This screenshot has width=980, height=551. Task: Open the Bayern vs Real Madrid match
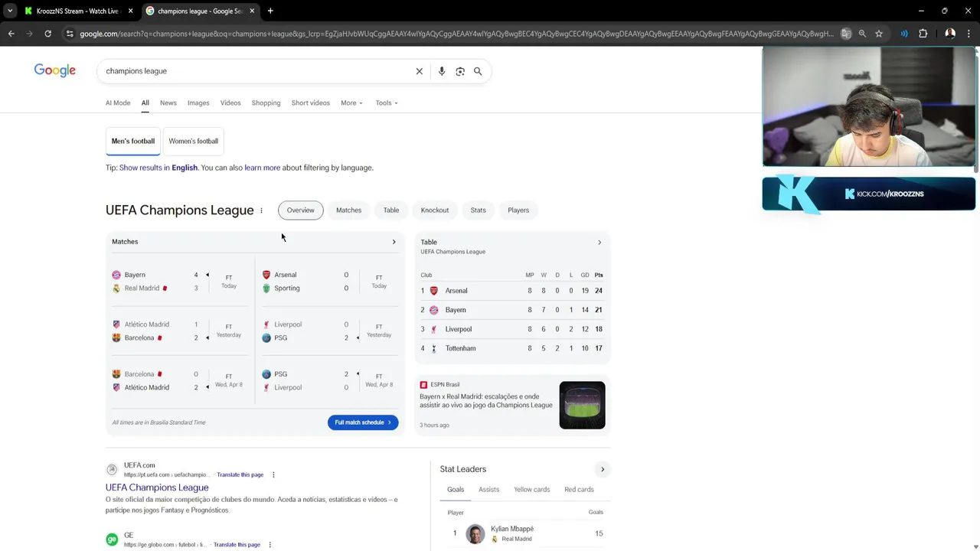coord(179,282)
